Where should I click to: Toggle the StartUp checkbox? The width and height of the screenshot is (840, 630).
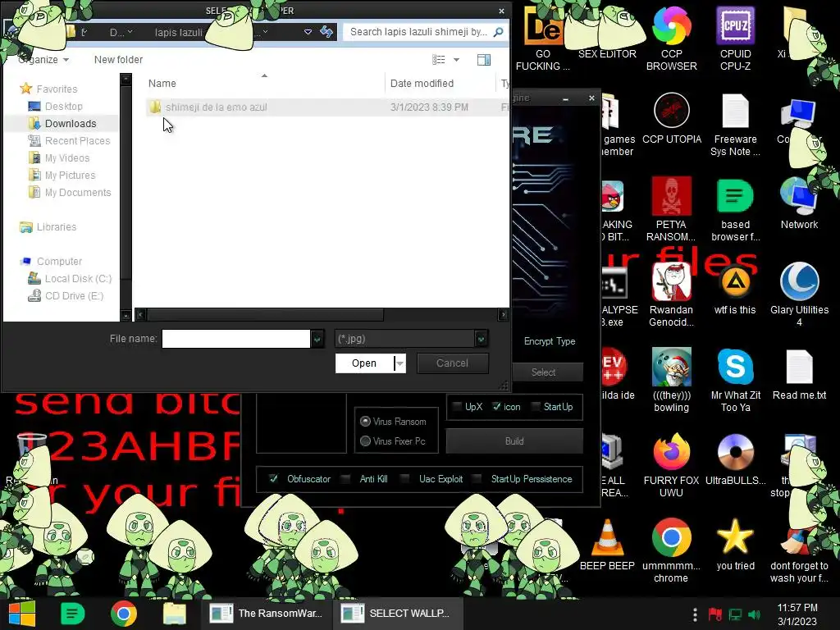click(536, 407)
